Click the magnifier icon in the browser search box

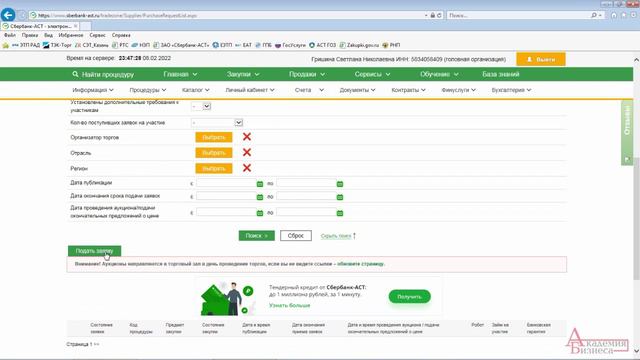(594, 15)
